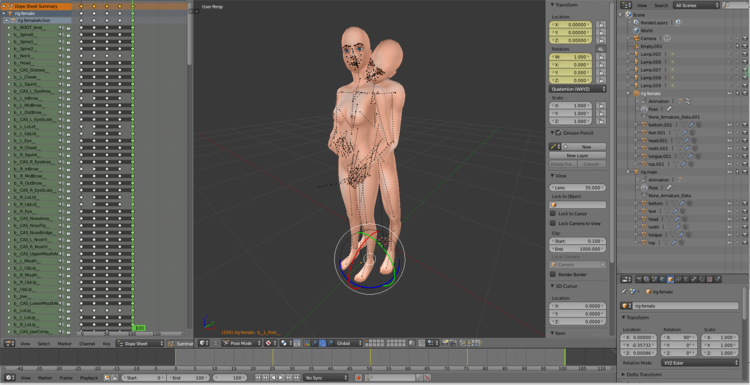Click the wrench modifier icon beside head.001

[687, 140]
